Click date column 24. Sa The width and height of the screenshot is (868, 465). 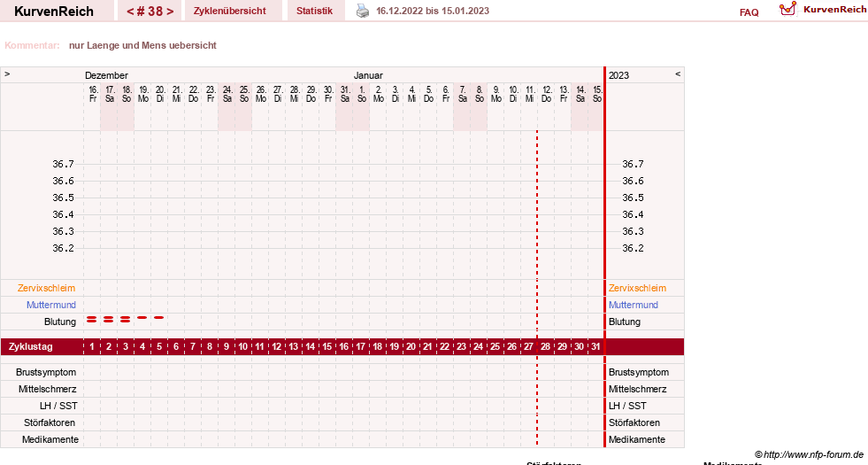(x=227, y=94)
